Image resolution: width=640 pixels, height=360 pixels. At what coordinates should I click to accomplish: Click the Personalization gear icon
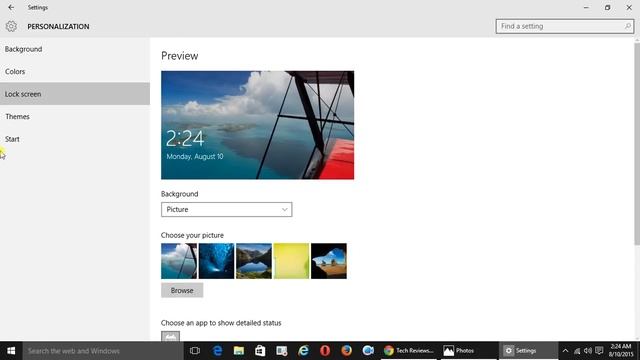[11, 26]
